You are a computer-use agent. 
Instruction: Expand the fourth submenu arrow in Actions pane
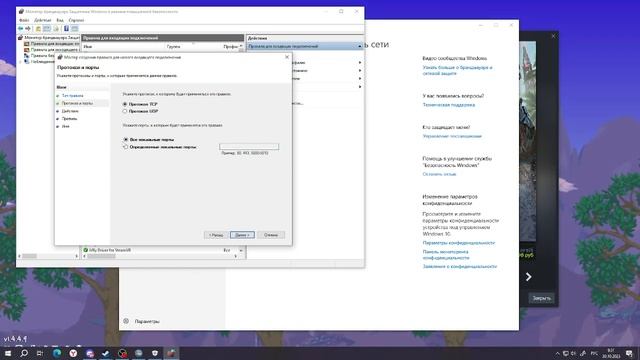360,87
